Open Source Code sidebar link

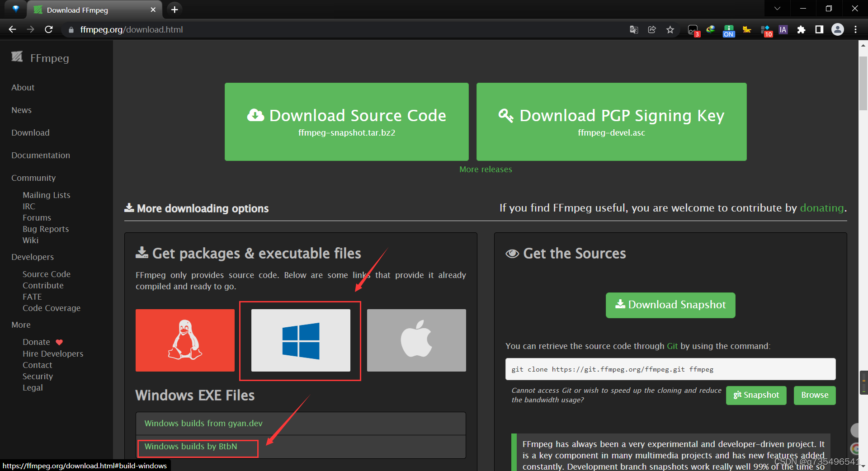(47, 274)
